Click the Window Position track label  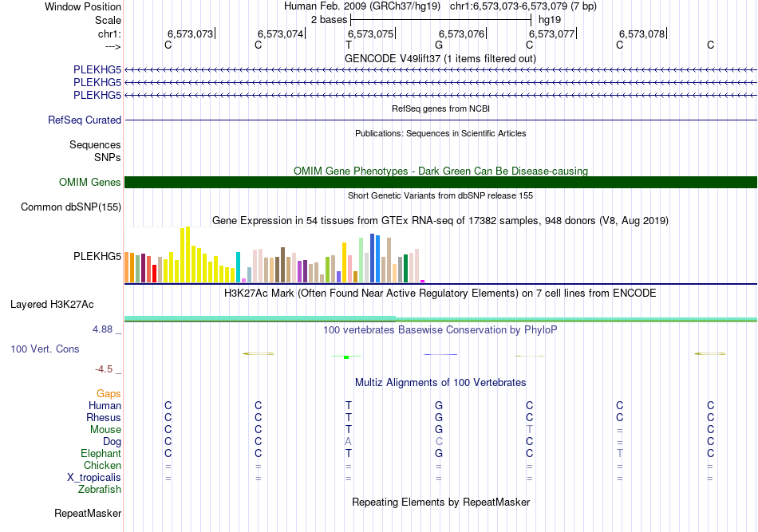pyautogui.click(x=83, y=6)
